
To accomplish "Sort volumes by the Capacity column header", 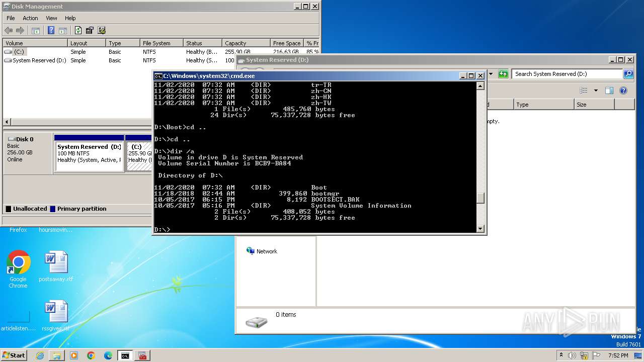I will [246, 43].
